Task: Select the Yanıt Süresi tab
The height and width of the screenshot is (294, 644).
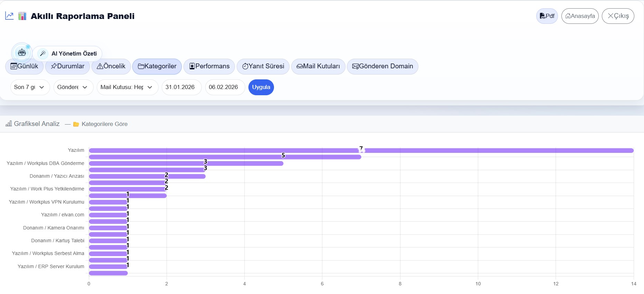Action: coord(263,66)
